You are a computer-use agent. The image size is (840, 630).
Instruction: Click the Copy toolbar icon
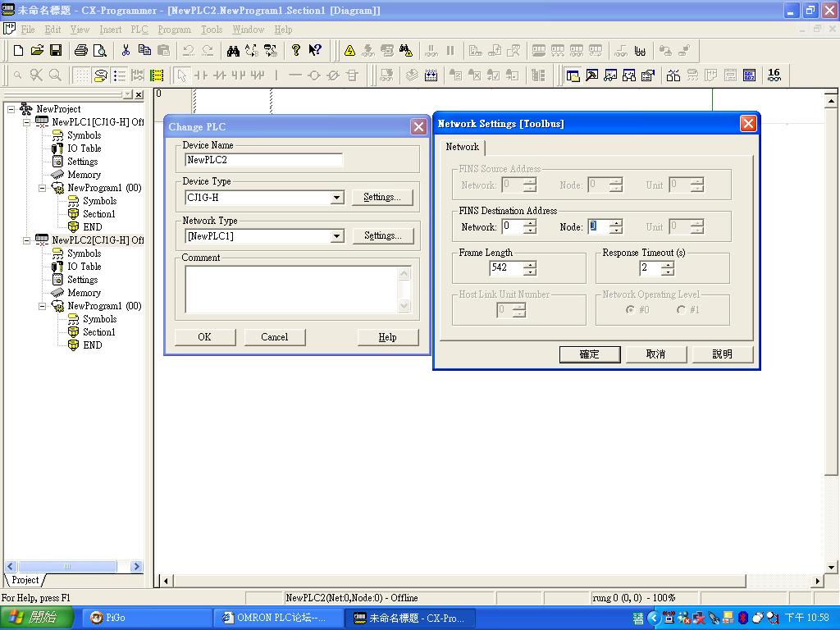(144, 50)
